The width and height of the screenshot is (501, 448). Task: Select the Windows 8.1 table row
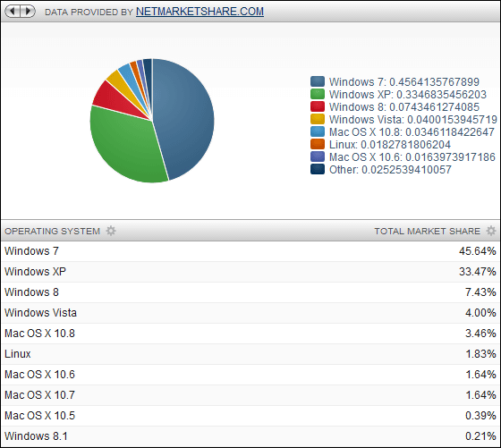click(x=250, y=436)
